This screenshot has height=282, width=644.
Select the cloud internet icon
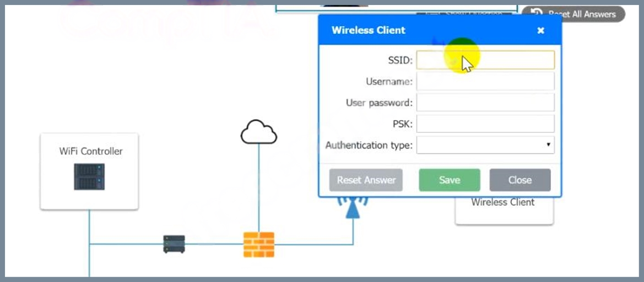click(x=259, y=132)
